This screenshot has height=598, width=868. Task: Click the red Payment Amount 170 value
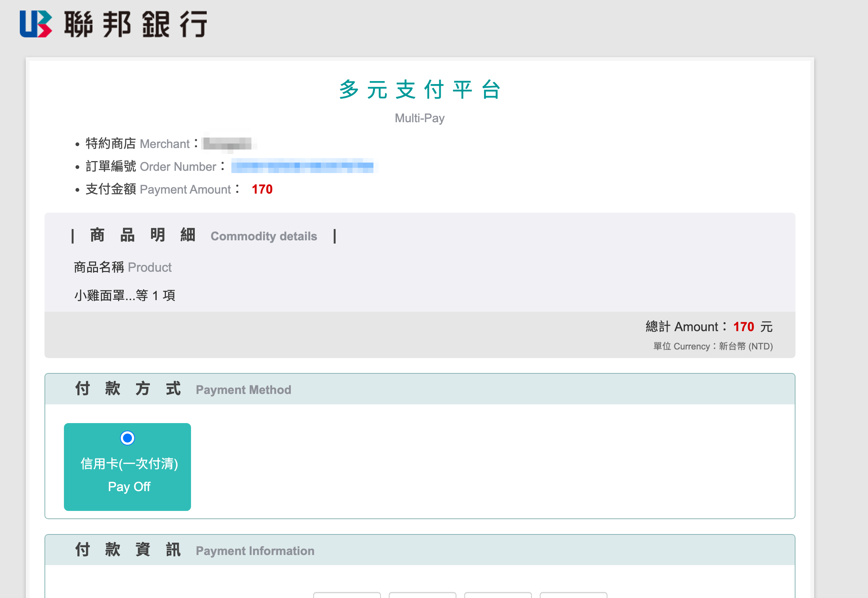tap(262, 189)
